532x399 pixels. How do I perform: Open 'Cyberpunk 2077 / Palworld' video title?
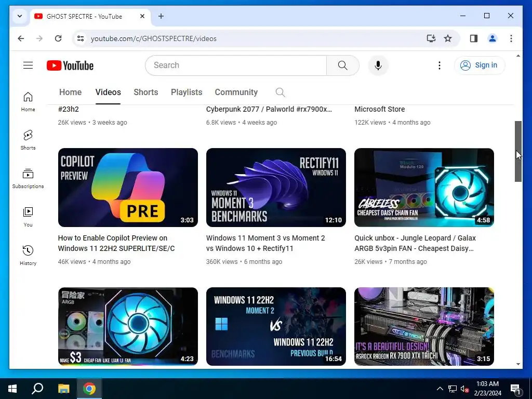(x=269, y=109)
